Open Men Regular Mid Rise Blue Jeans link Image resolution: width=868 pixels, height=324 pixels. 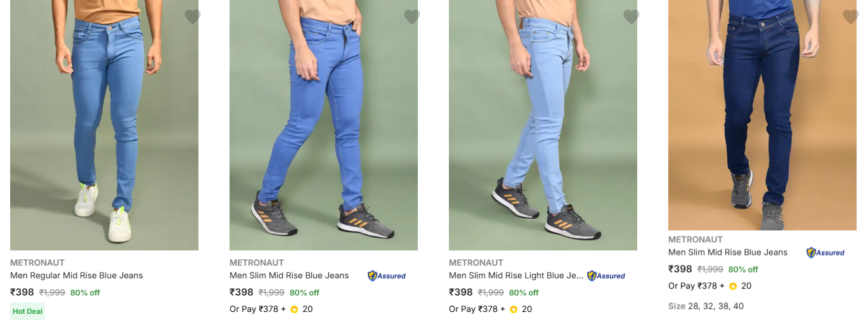click(x=77, y=275)
